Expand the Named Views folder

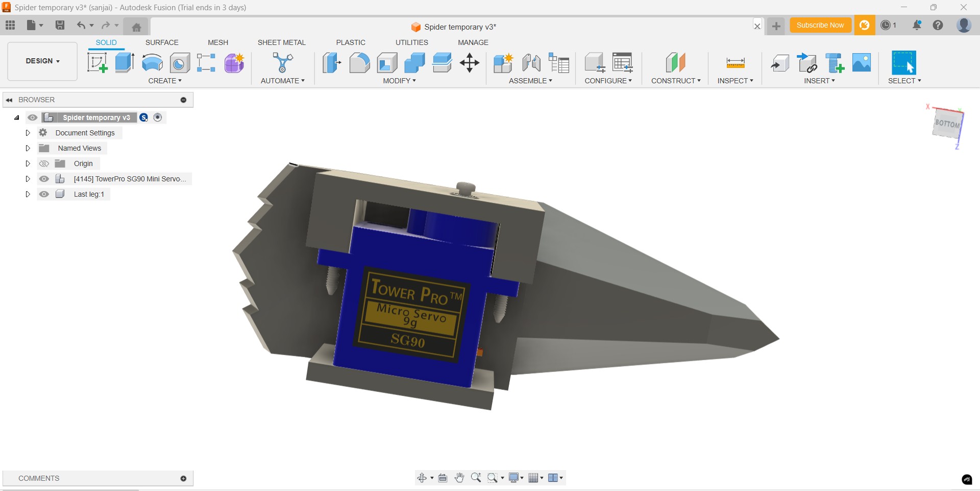point(28,148)
